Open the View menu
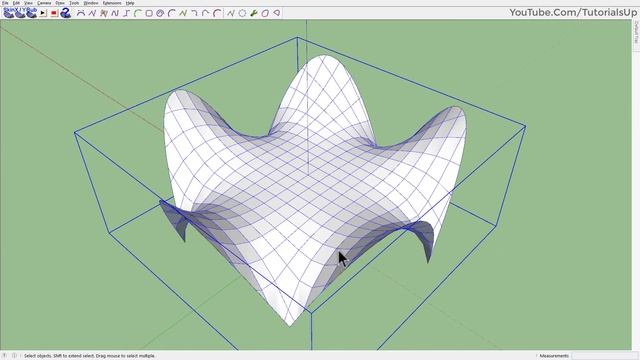640x360 pixels. pyautogui.click(x=28, y=3)
